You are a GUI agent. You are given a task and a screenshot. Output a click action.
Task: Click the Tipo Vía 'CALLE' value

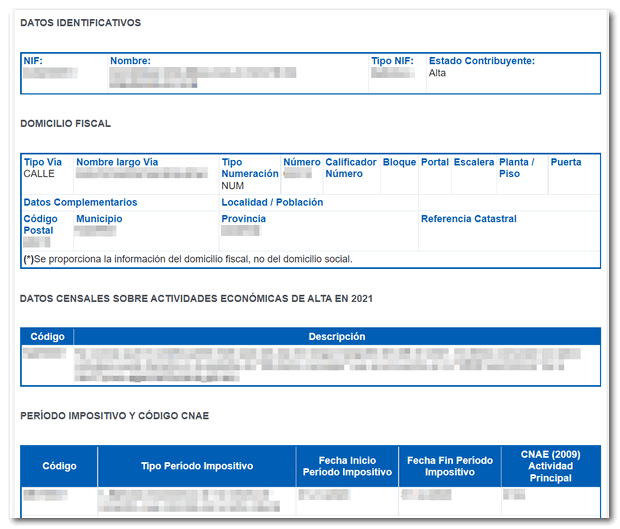pyautogui.click(x=38, y=174)
